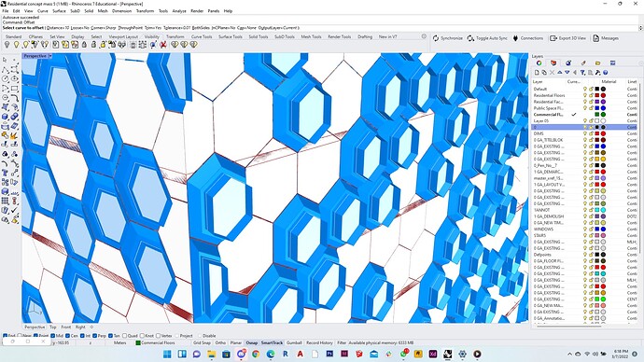Click the Hide Objects lightbulb icon
This screenshot has width=644, height=362.
tap(7, 45)
